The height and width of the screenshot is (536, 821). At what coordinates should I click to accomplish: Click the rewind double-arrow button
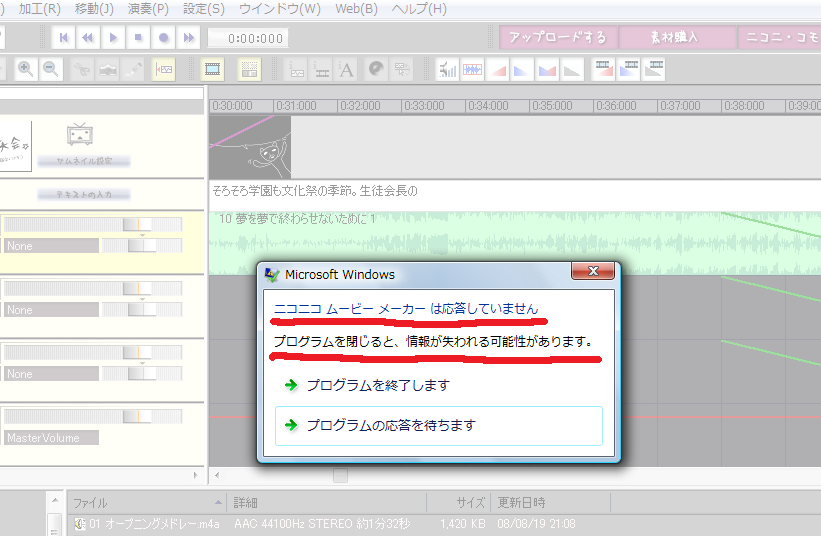pos(88,38)
